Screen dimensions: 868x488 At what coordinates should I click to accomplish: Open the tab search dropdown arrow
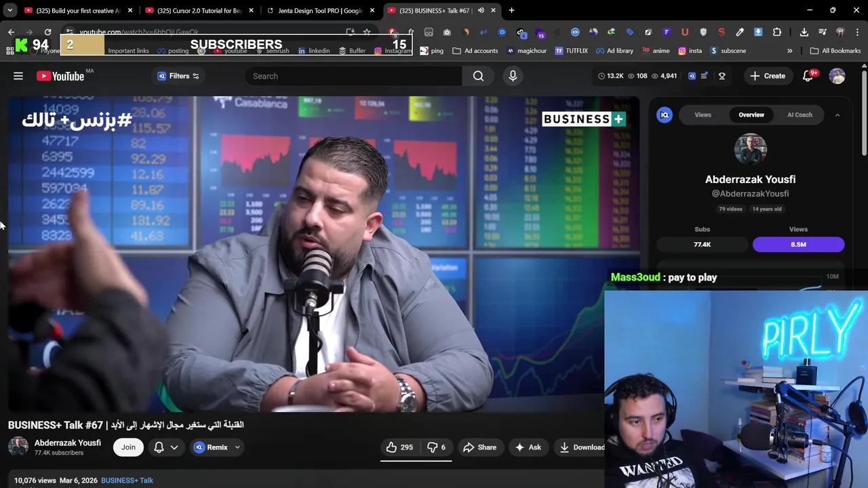tap(9, 10)
